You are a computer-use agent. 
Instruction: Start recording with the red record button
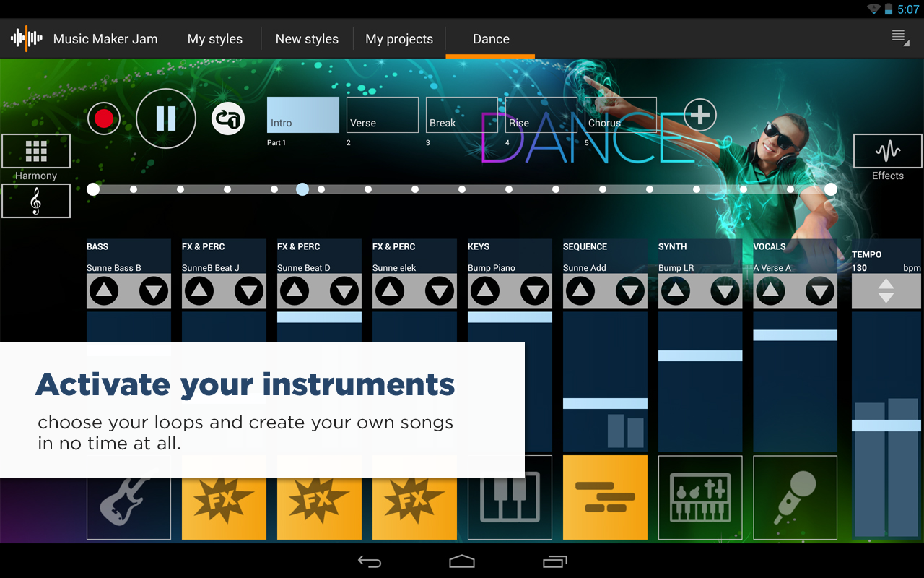104,119
